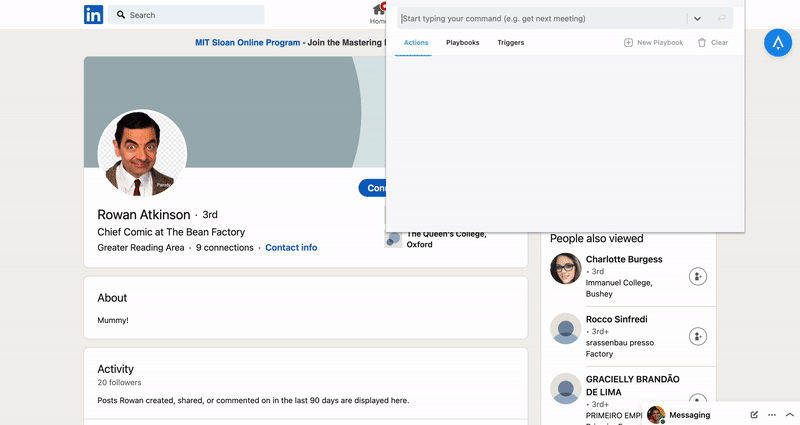The height and width of the screenshot is (425, 800).
Task: Open The Queen's College, Oxford school link
Action: pyautogui.click(x=446, y=239)
